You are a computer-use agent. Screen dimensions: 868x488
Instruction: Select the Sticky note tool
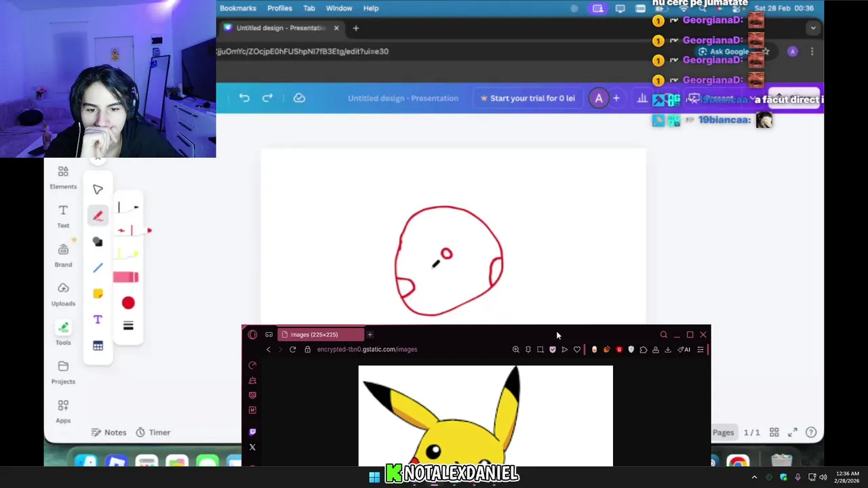[x=98, y=293]
